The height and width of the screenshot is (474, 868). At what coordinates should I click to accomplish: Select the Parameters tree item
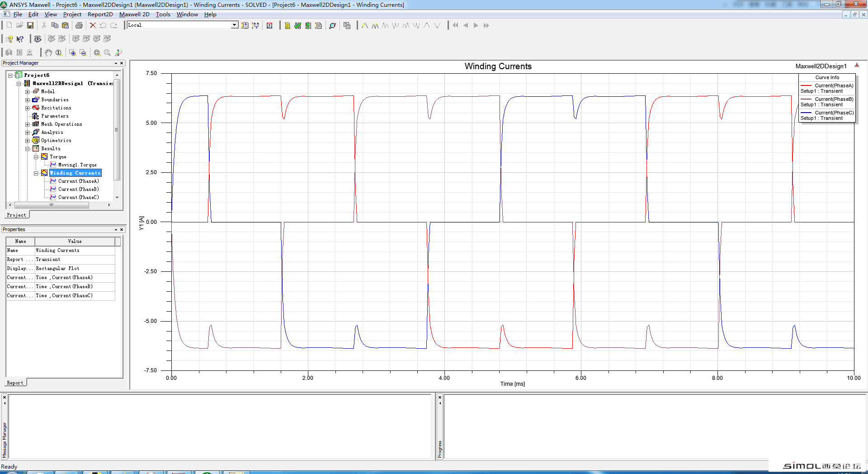(x=55, y=116)
